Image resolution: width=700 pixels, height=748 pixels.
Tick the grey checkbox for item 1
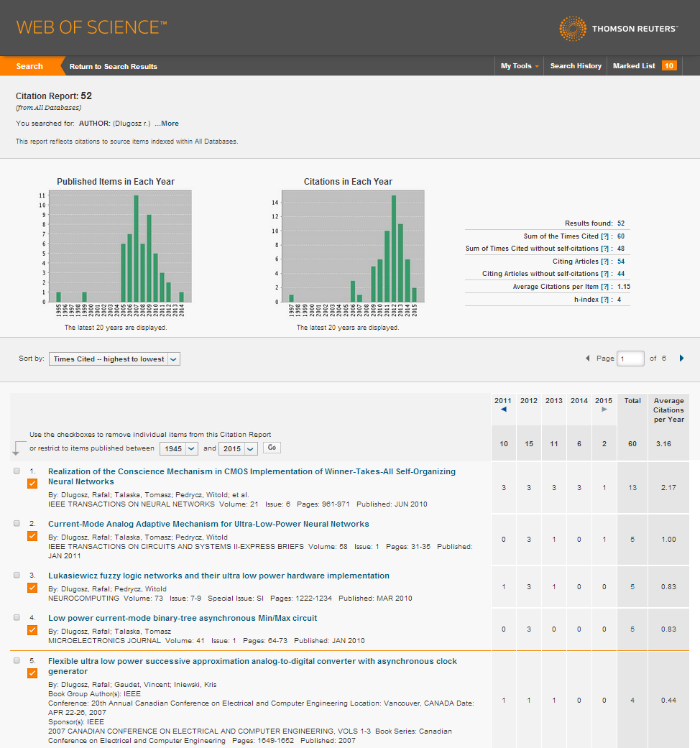click(17, 471)
